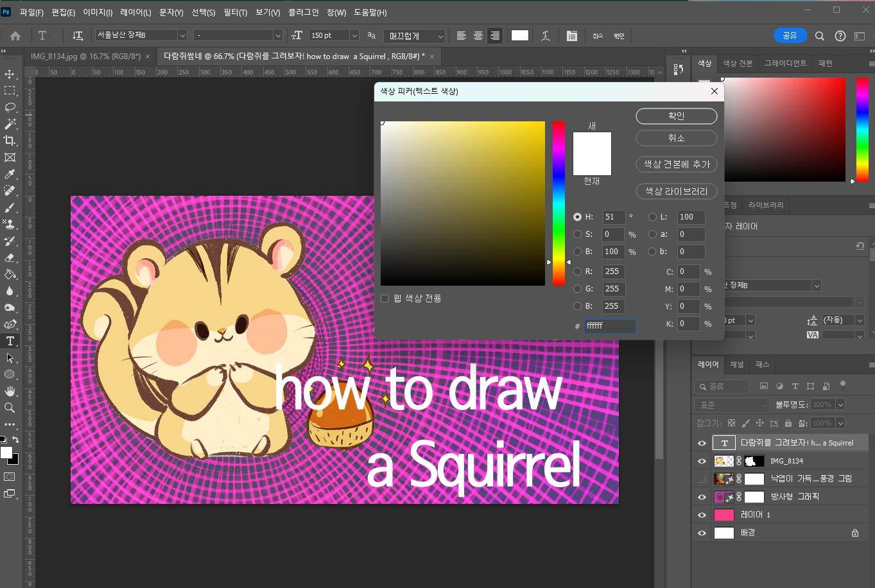Image resolution: width=875 pixels, height=588 pixels.
Task: Switch to the 그레이디언트 tab
Action: (x=785, y=64)
